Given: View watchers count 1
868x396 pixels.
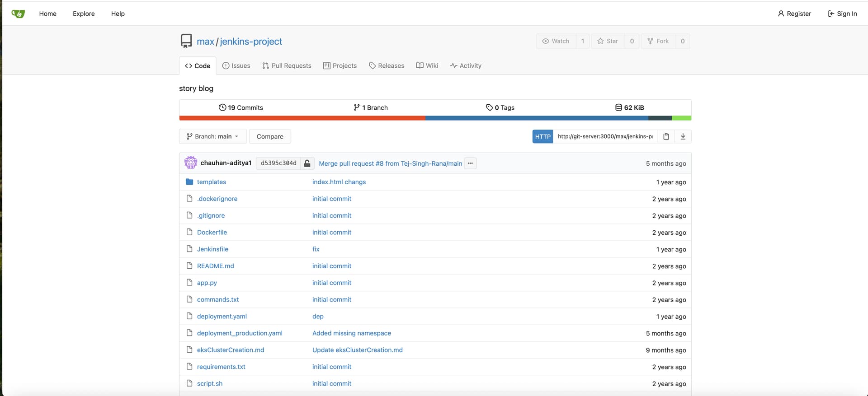Looking at the screenshot, I should coord(582,41).
